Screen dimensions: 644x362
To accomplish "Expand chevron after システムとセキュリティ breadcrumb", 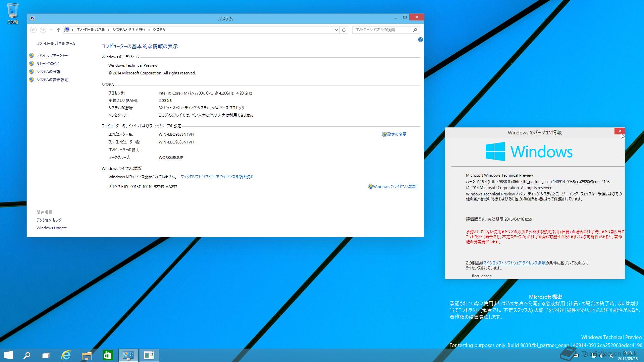I will tap(149, 30).
